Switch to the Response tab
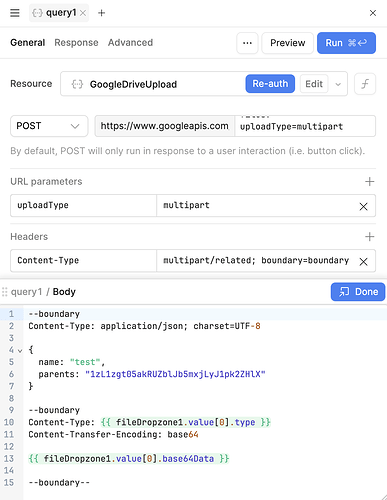 (x=76, y=43)
